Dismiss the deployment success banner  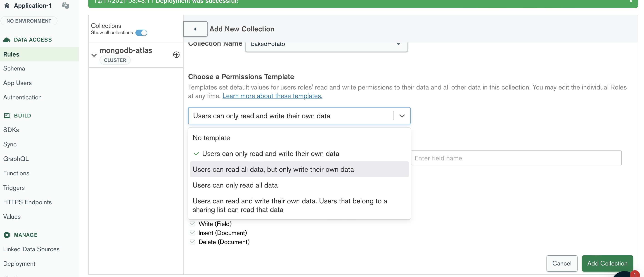coord(631,2)
